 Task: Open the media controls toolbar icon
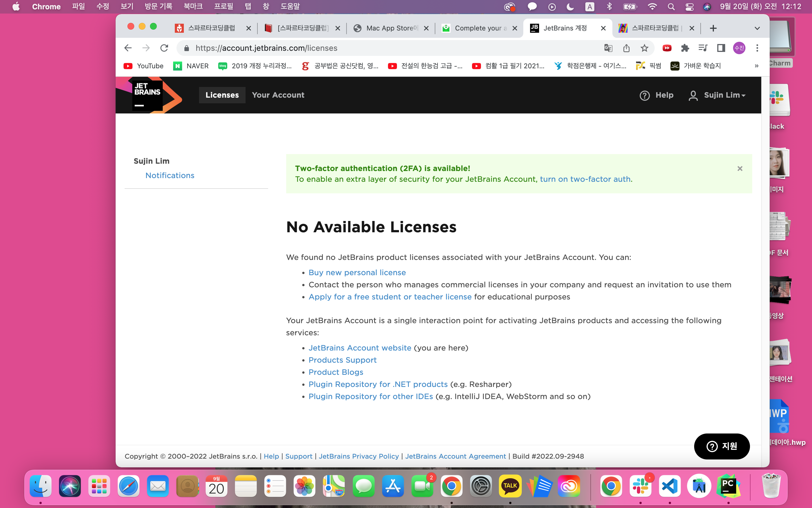click(703, 48)
